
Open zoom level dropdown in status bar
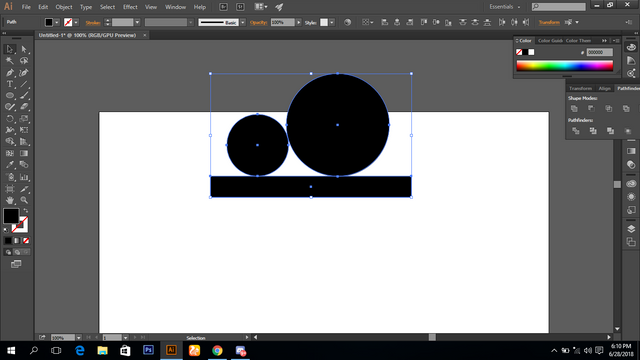click(78, 338)
